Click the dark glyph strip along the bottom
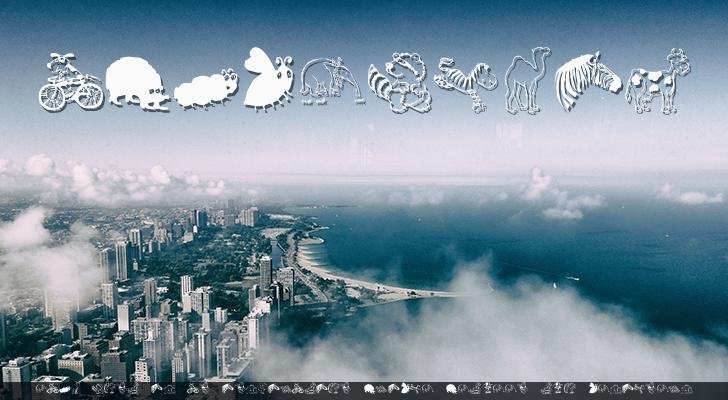This screenshot has height=400, width=728. click(364, 389)
